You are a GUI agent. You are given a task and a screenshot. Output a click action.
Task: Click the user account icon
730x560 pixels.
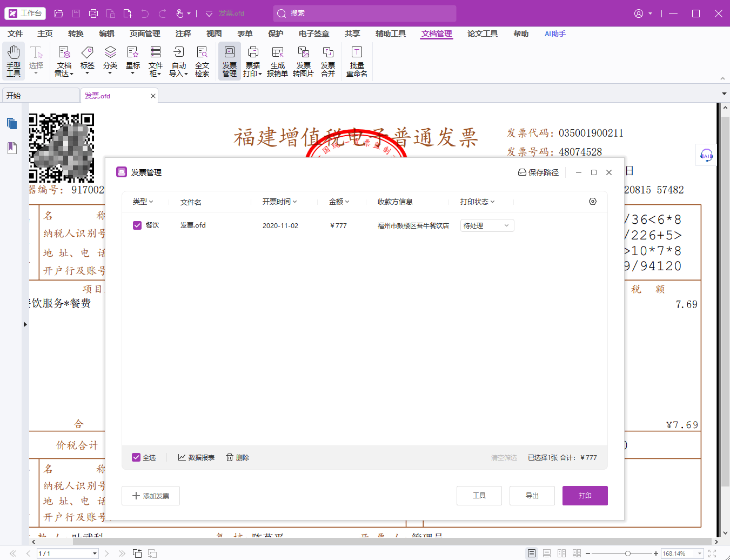(639, 14)
